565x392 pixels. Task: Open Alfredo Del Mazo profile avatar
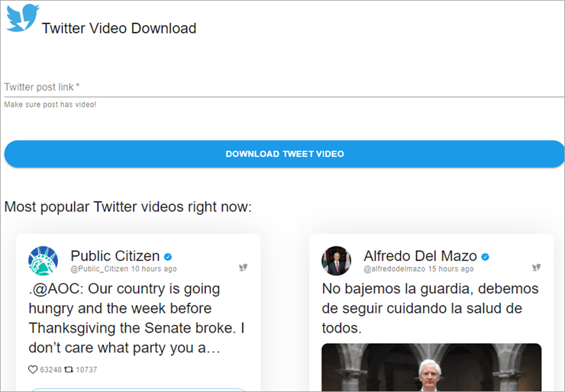pos(336,261)
